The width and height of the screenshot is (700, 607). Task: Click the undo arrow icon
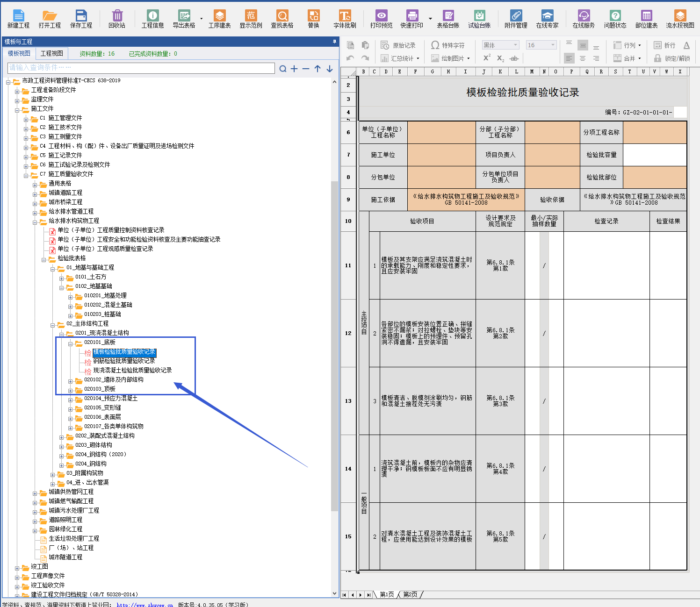pyautogui.click(x=351, y=58)
